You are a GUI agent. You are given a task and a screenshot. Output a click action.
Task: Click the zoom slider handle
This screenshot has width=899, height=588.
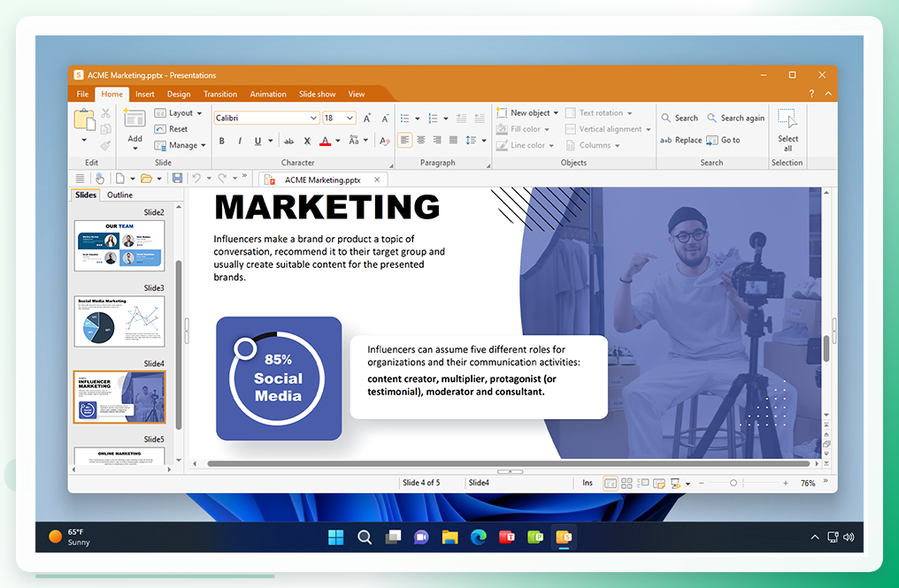(734, 483)
